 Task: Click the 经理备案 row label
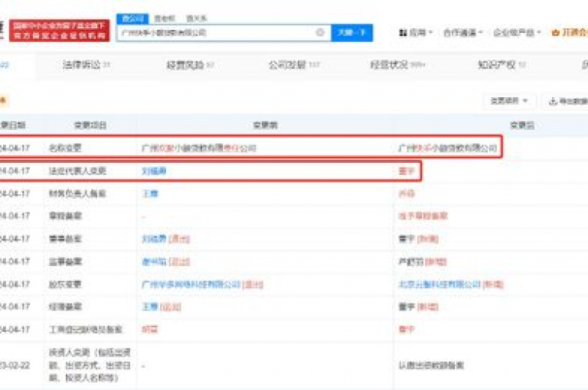click(65, 307)
